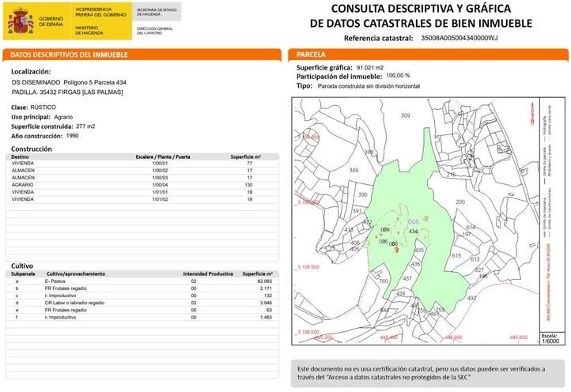Click surface value '130' in AGRARIO row
This screenshot has width=571, height=392.
[x=248, y=185]
